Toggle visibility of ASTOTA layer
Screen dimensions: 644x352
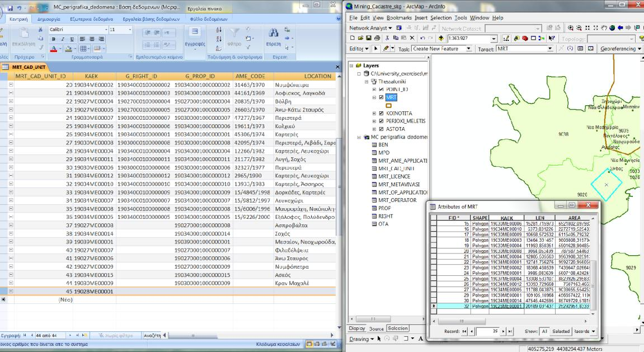381,129
